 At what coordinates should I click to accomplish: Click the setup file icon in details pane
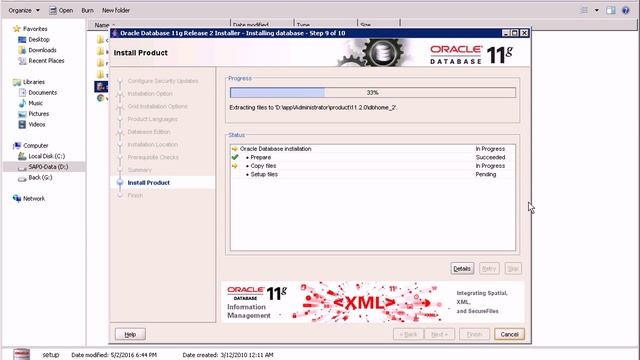[21, 354]
